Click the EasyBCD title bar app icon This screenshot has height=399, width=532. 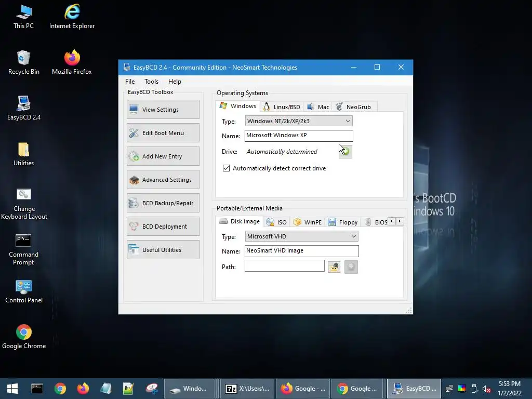(x=127, y=67)
